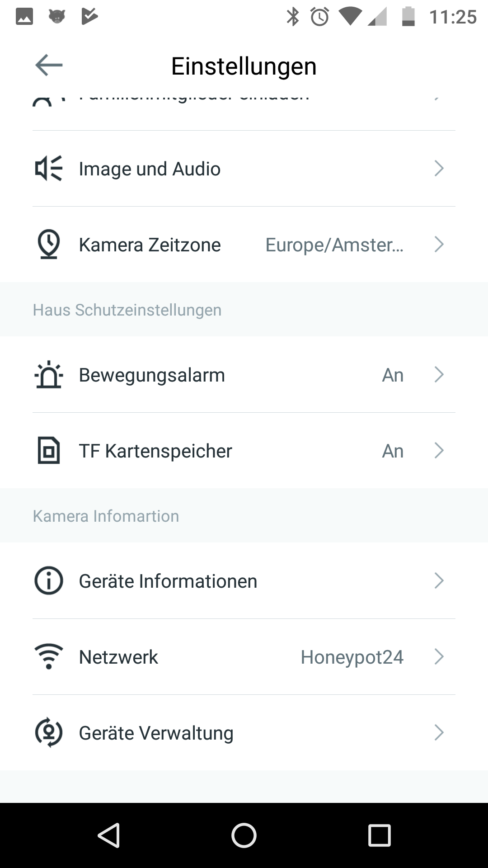
Task: Expand the Netzwerk chevron arrow
Action: 439,657
